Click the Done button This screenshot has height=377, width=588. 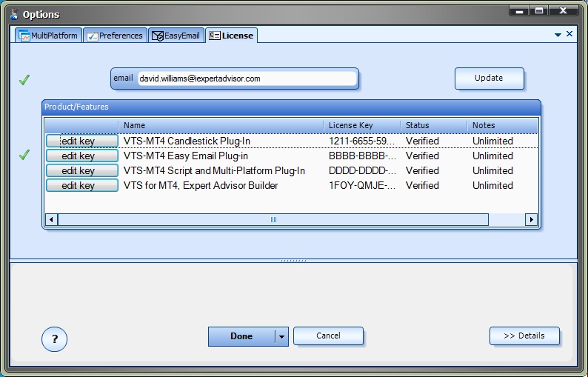click(241, 336)
